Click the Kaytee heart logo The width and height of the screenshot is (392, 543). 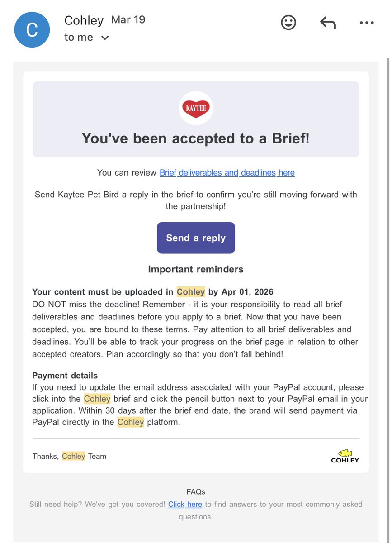[196, 108]
